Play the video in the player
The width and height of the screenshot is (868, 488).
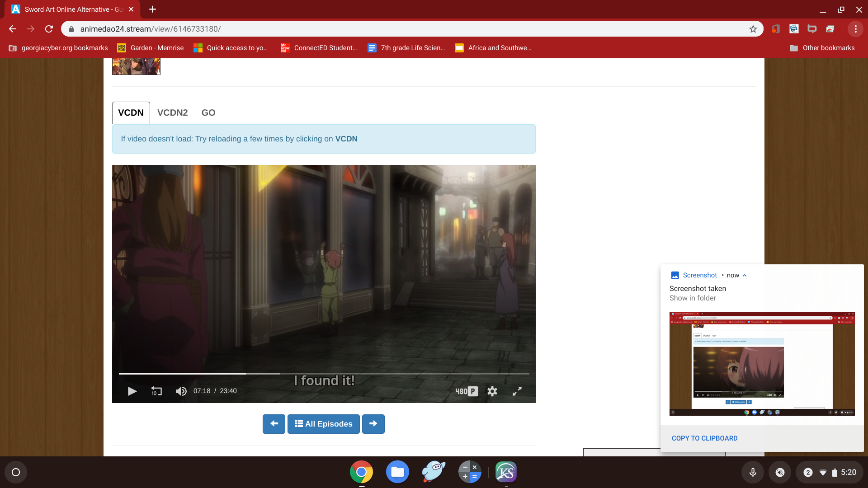point(132,391)
